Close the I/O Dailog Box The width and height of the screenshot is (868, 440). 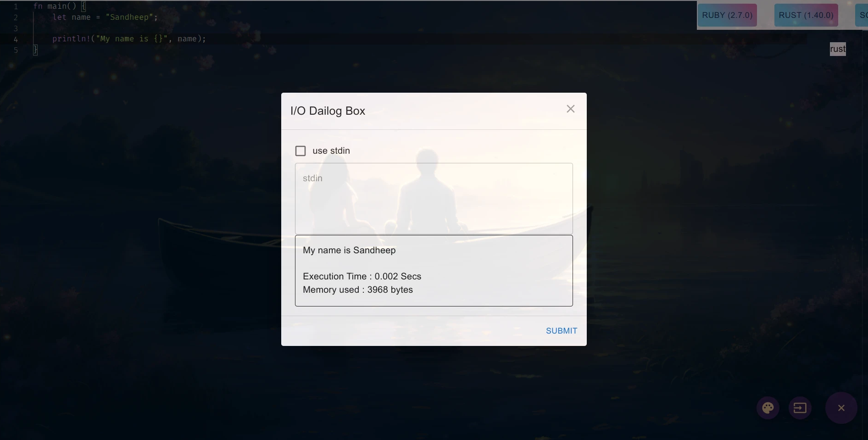[x=570, y=109]
